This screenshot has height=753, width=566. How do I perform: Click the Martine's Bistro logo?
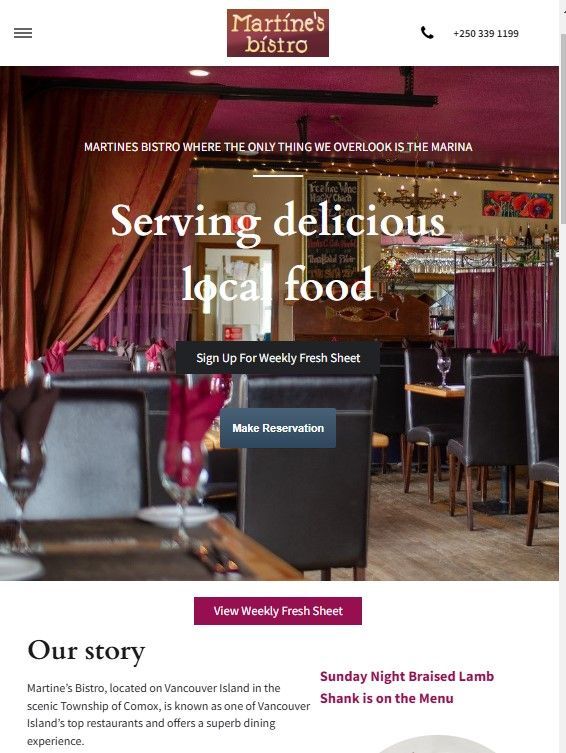[278, 33]
